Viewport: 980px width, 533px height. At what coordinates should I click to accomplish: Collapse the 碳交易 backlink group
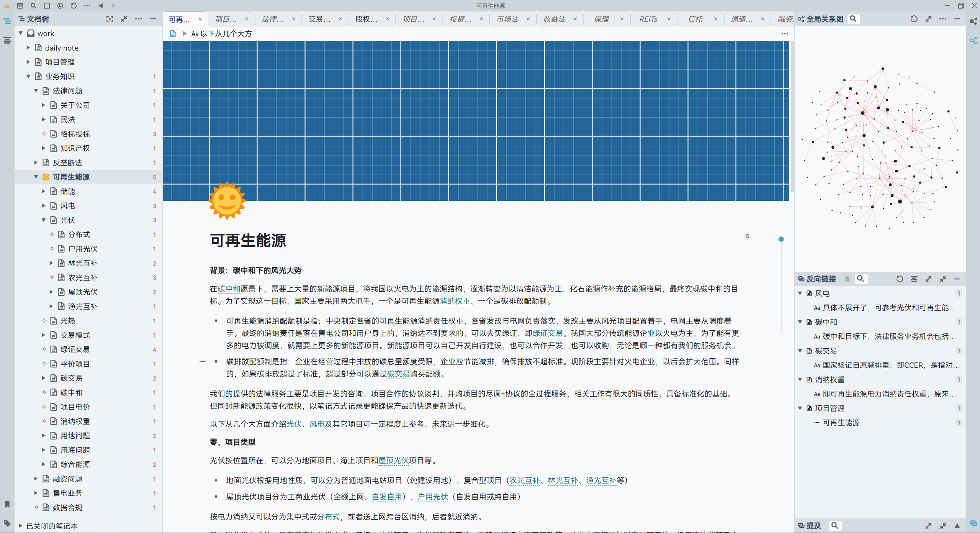click(800, 351)
